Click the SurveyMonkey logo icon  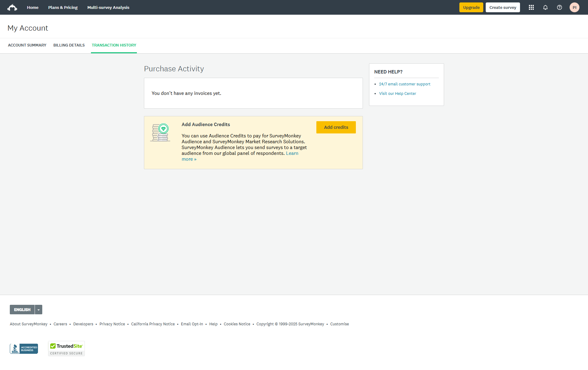click(12, 7)
